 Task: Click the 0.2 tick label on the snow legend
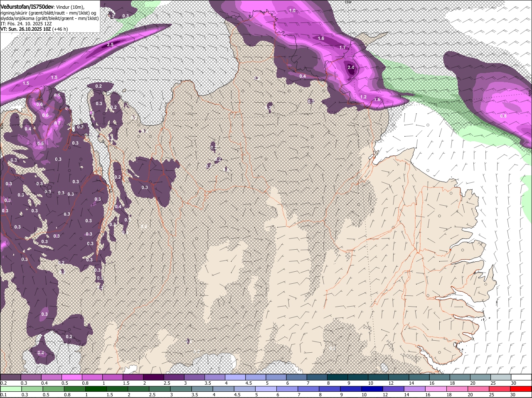click(x=3, y=383)
